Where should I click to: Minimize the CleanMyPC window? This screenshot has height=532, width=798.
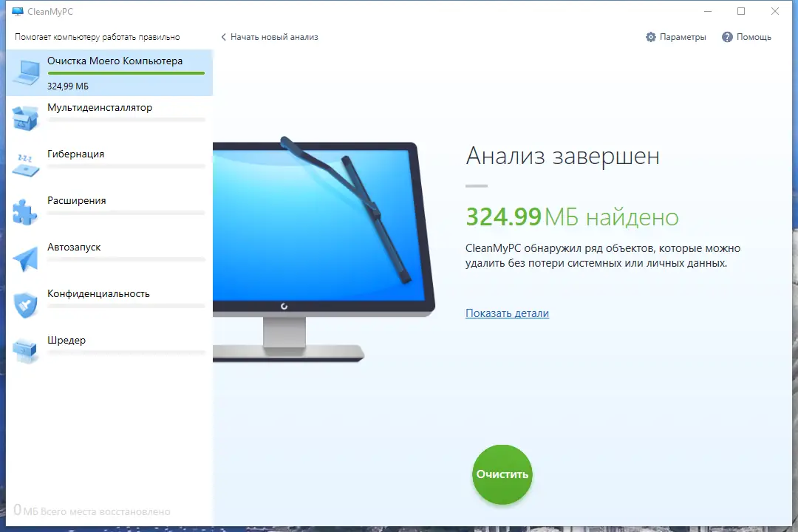[708, 11]
